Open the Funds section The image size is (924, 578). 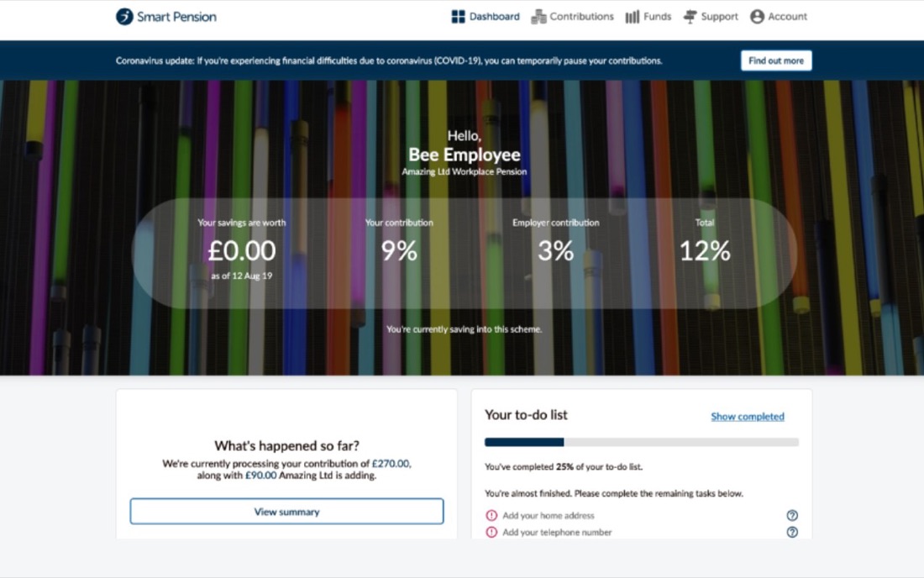(x=648, y=17)
